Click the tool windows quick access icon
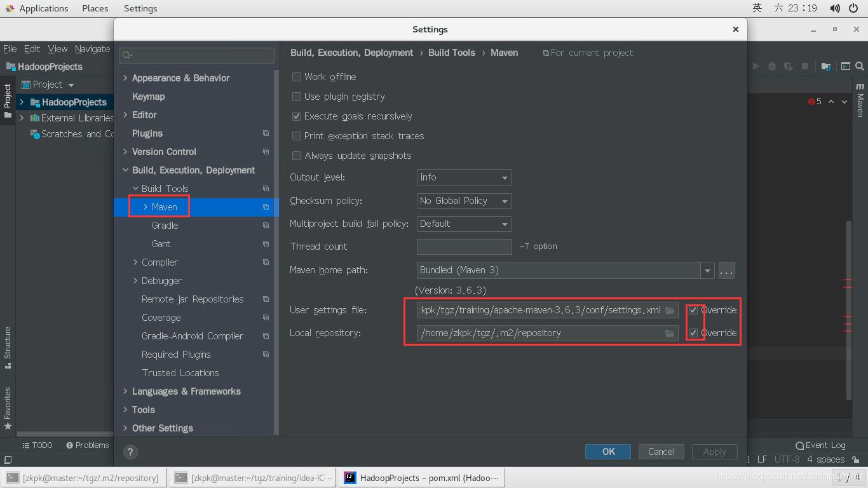The image size is (868, 488). [8, 459]
